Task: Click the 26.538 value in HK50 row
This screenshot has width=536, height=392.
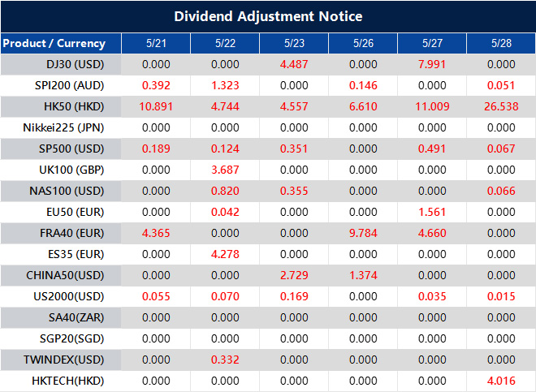Action: pyautogui.click(x=501, y=106)
